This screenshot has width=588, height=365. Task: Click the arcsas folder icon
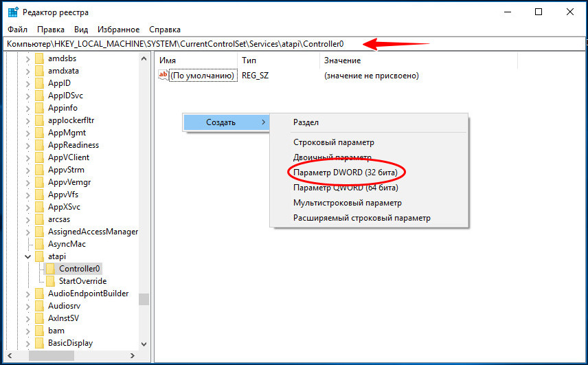tap(39, 219)
